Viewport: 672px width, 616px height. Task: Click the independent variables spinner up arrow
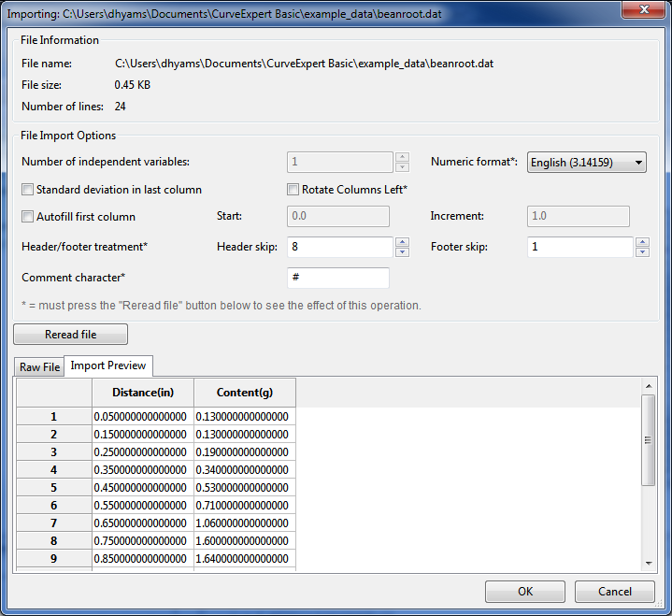pyautogui.click(x=402, y=157)
